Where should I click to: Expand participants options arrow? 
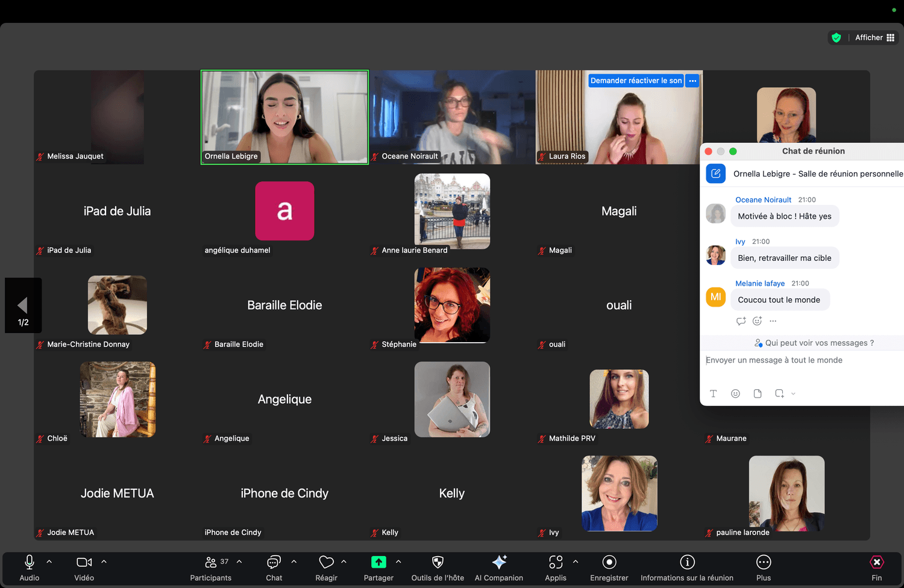(x=239, y=561)
